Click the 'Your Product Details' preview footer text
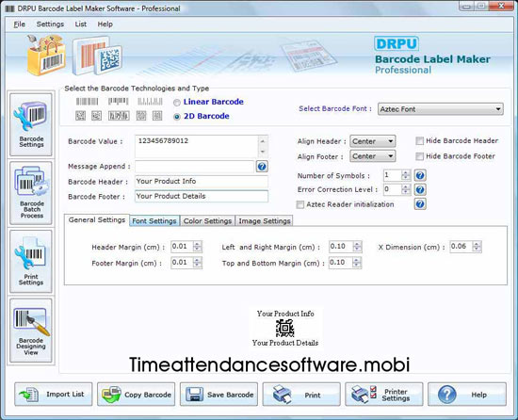The image size is (518, 420). pos(285,343)
